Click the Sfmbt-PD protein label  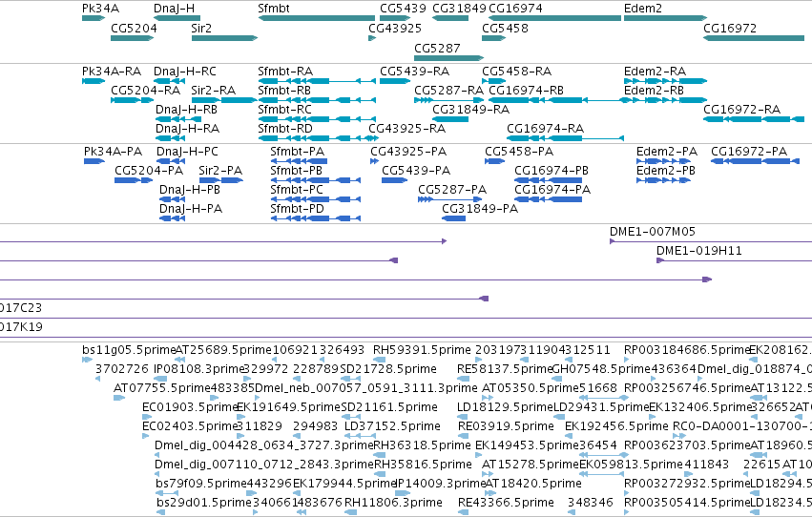click(x=298, y=209)
